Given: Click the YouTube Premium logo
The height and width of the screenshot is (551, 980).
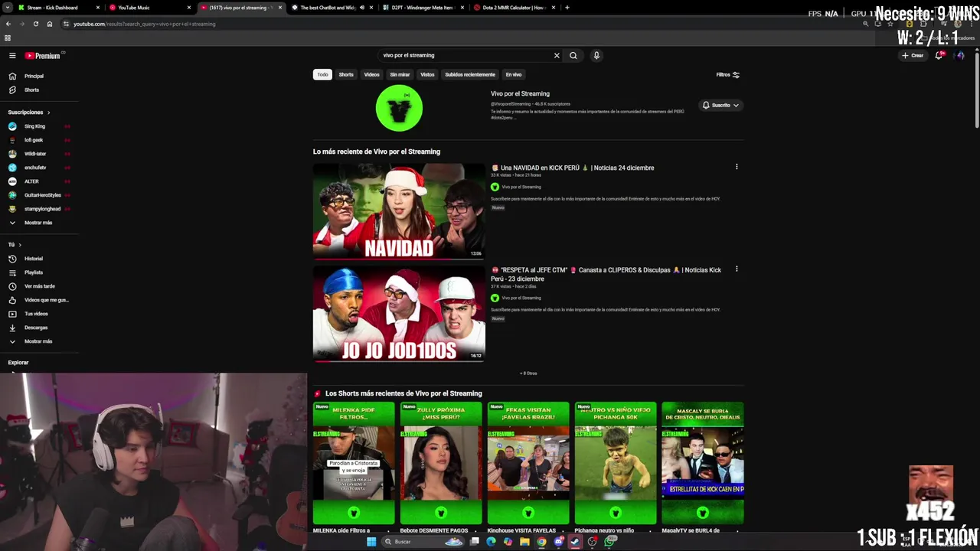Looking at the screenshot, I should [x=42, y=56].
